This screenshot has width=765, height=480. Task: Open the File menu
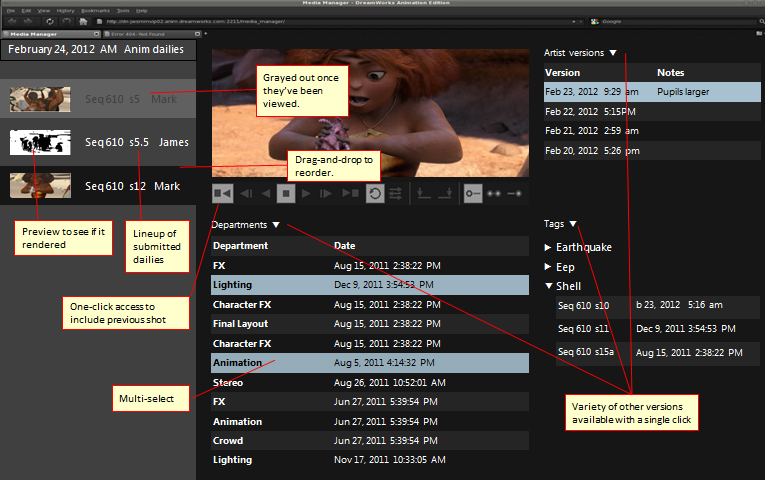click(x=11, y=11)
